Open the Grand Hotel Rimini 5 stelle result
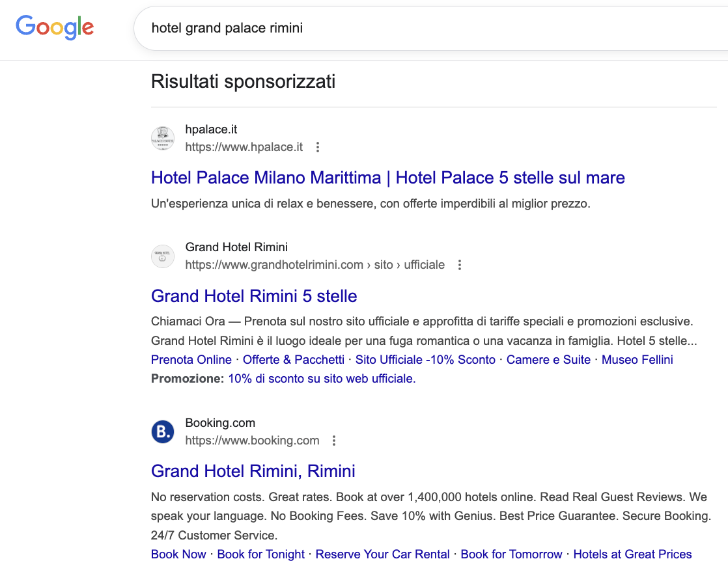 pos(253,296)
